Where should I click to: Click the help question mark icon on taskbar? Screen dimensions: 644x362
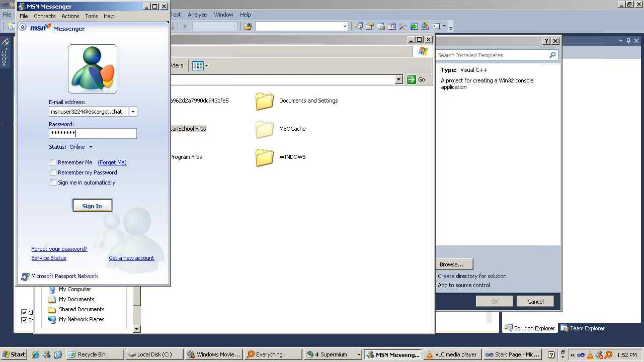point(551,355)
